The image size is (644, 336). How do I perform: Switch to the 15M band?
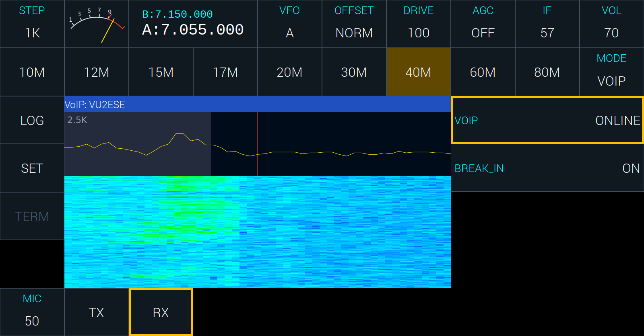[161, 72]
